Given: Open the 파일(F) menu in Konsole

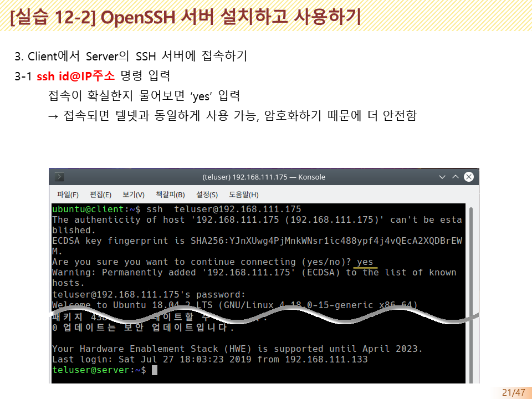Looking at the screenshot, I should pos(66,195).
